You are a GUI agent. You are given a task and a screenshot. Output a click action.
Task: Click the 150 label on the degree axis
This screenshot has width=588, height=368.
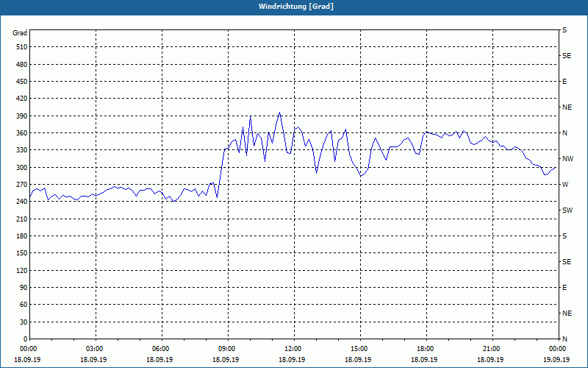click(22, 253)
